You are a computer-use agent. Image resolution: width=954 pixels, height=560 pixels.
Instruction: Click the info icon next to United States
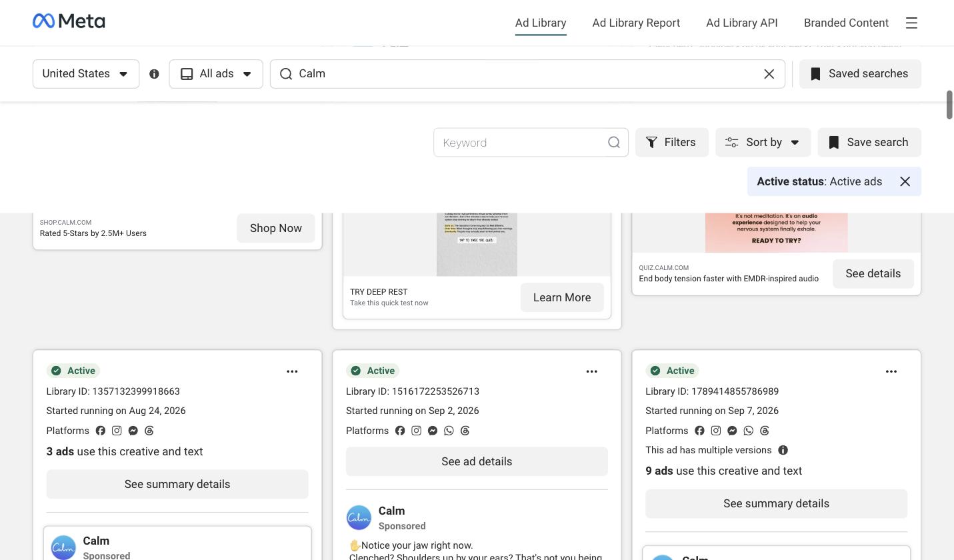[154, 74]
